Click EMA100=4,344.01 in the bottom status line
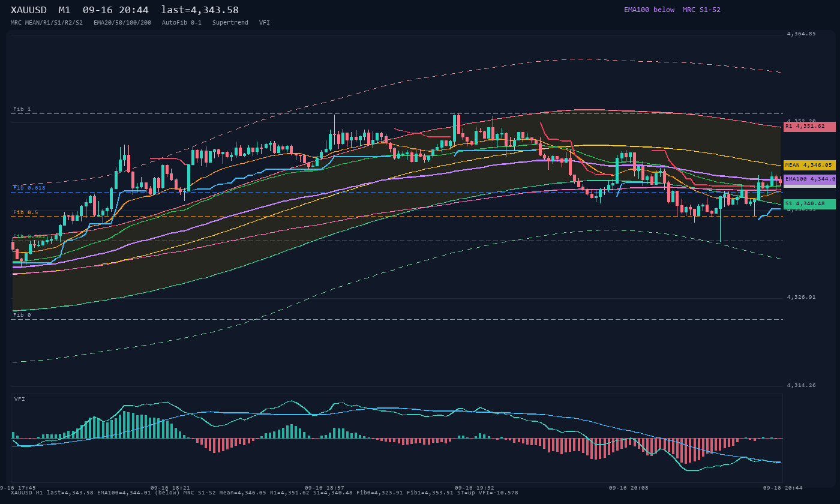 point(124,493)
